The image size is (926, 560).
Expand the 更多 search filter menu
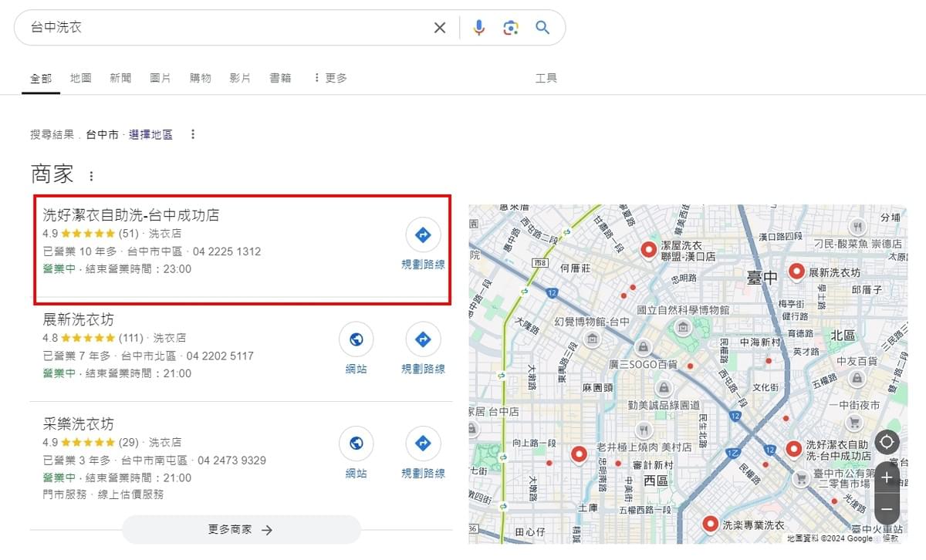click(330, 78)
